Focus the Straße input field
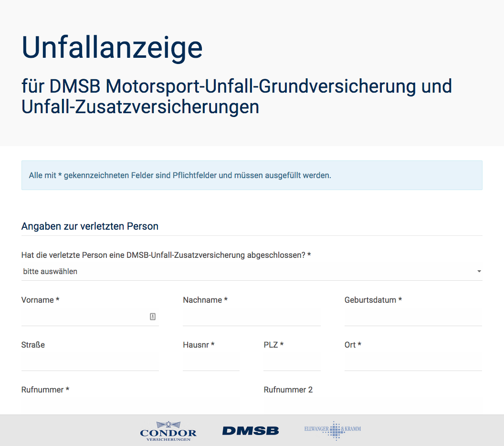Image resolution: width=504 pixels, height=446 pixels. [90, 362]
